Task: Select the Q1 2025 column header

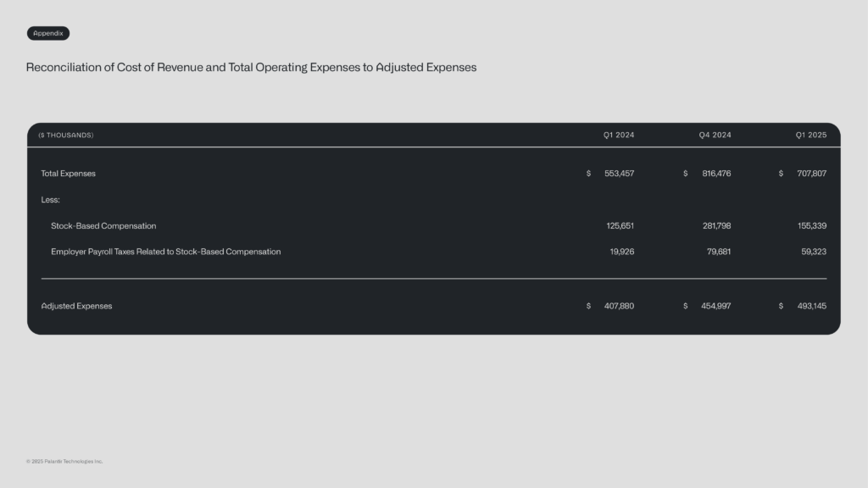Action: point(811,135)
